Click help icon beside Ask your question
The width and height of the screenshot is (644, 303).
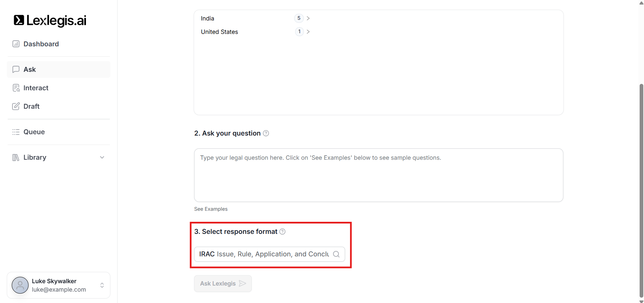click(266, 133)
